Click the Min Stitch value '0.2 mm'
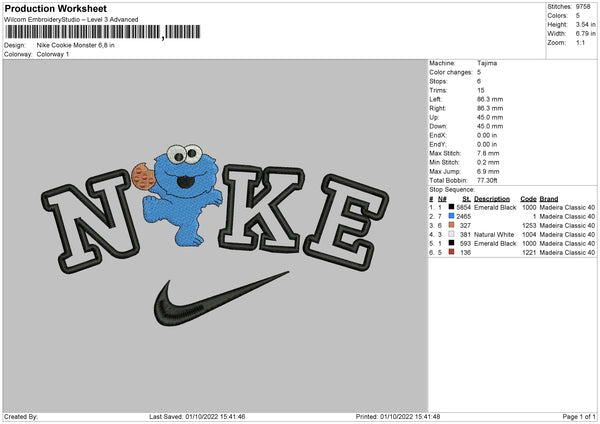This screenshot has height=424, width=600. [x=488, y=162]
